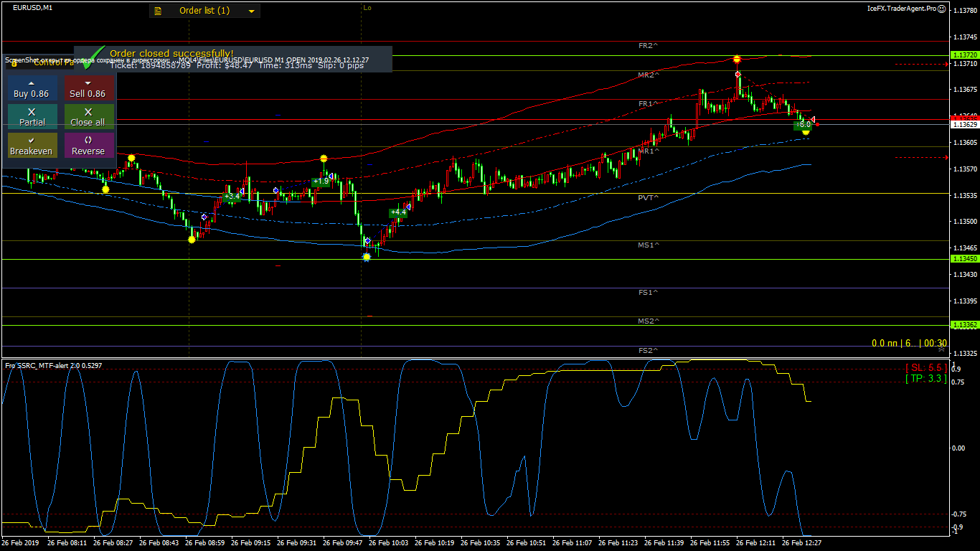Viewport: 980px width, 551px height.
Task: Click the Fro SSRC_MTF-alert indicator label
Action: click(54, 366)
